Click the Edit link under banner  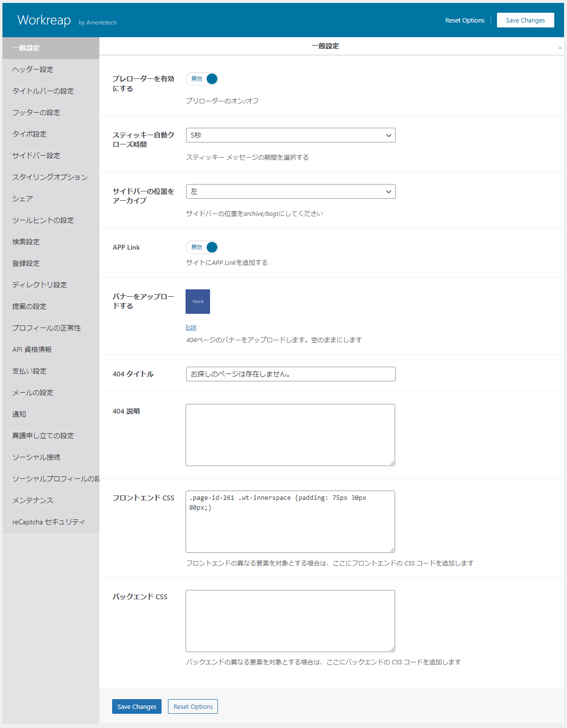(x=191, y=328)
